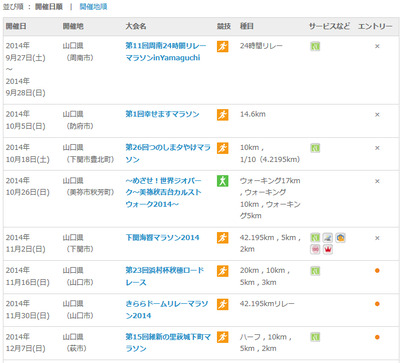Click the 20km, 10km, 5km, 3km distances text
The height and width of the screenshot is (363, 400).
[x=265, y=276]
